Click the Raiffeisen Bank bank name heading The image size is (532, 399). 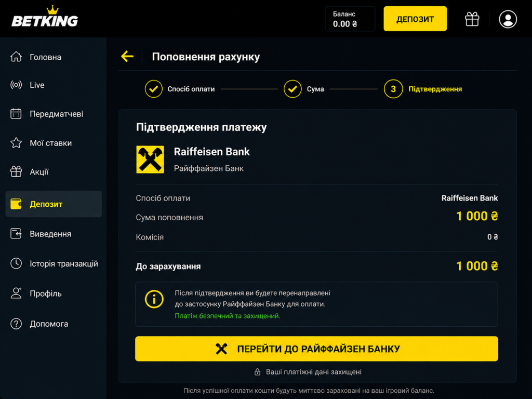coord(212,152)
